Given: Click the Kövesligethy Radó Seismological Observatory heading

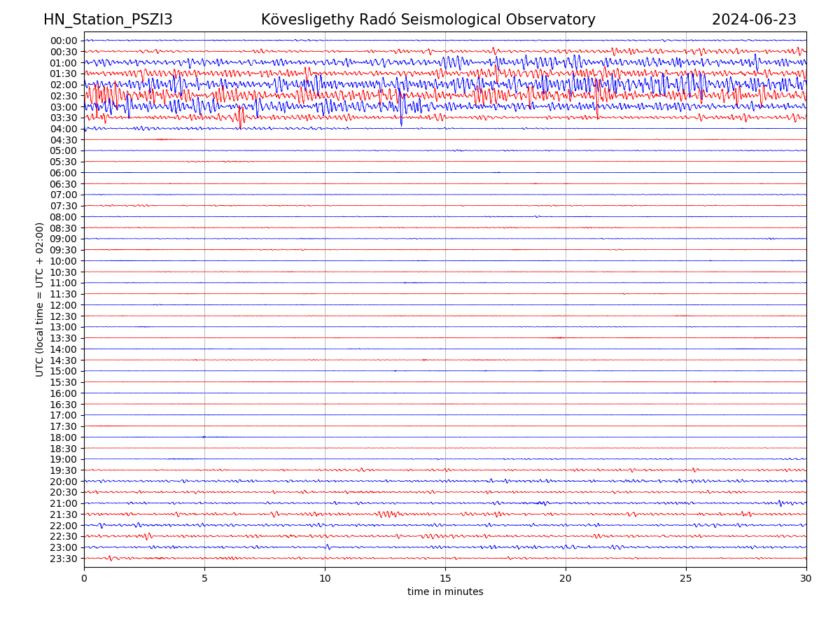Looking at the screenshot, I should 428,20.
